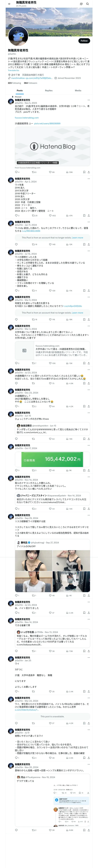Open more options on Apr 2, 2024 post

[89, 179]
